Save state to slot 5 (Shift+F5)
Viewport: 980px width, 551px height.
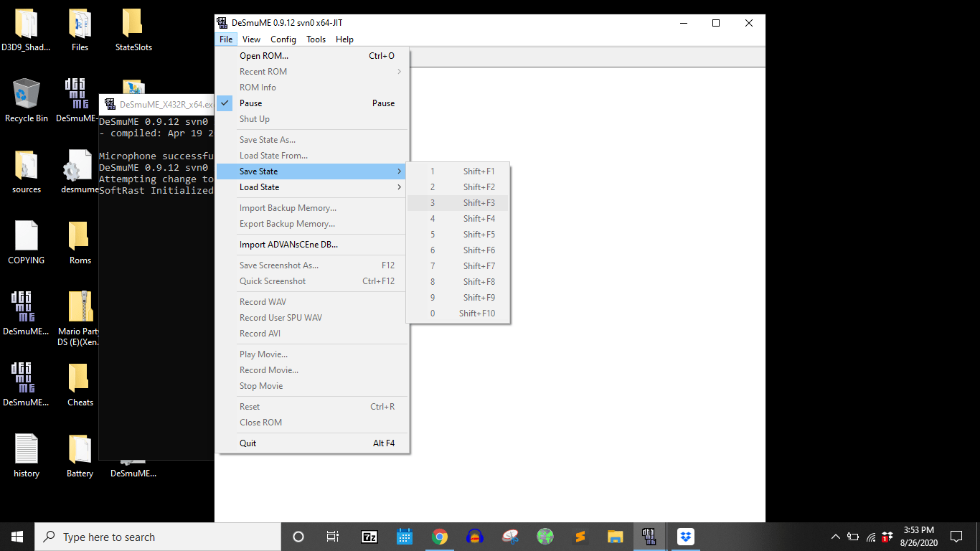458,235
